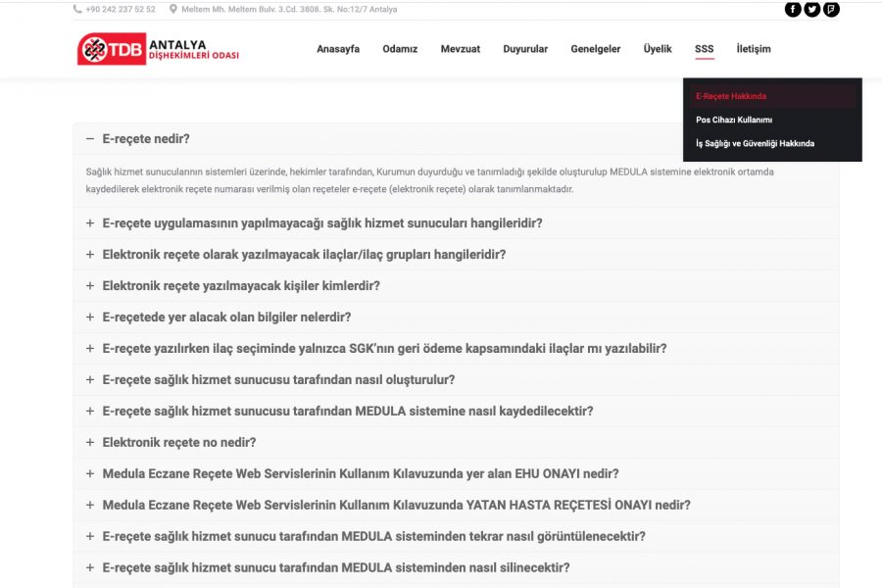Go to the İletişim page
Screen dimensions: 882x588
754,49
